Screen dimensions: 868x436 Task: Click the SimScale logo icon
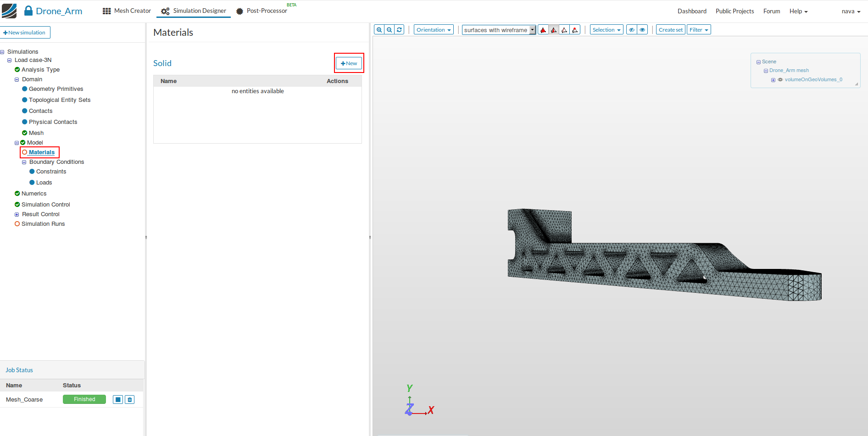click(x=9, y=11)
